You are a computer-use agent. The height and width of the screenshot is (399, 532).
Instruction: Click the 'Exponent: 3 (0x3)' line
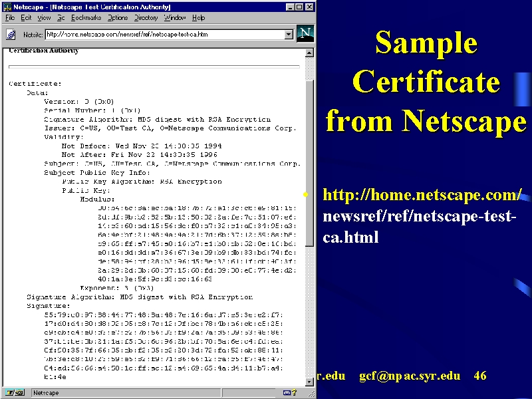(117, 288)
